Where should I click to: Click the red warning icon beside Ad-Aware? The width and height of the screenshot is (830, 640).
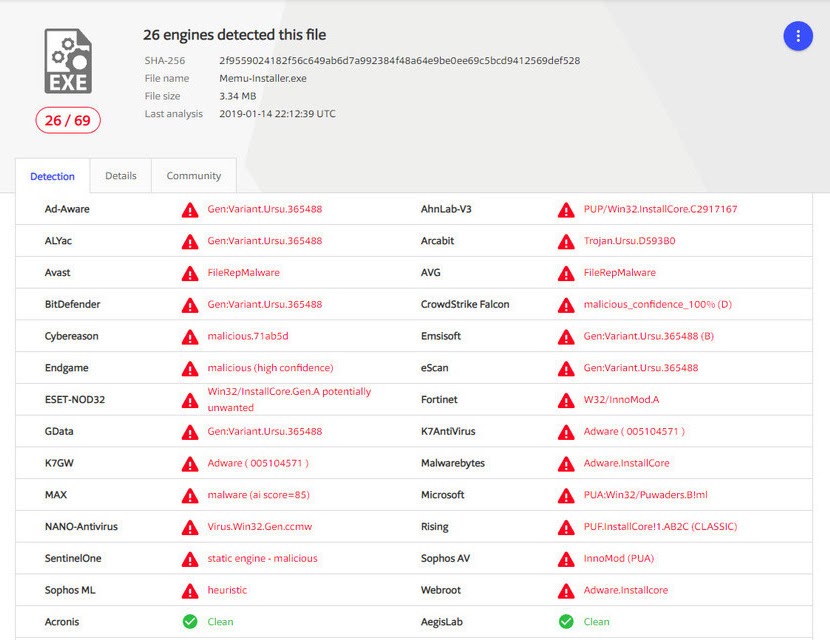[190, 210]
